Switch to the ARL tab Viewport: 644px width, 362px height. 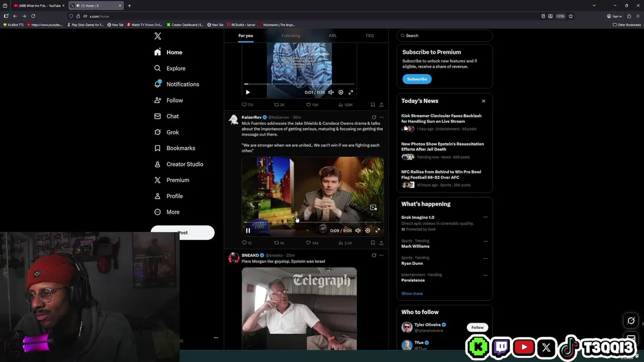tap(333, 36)
